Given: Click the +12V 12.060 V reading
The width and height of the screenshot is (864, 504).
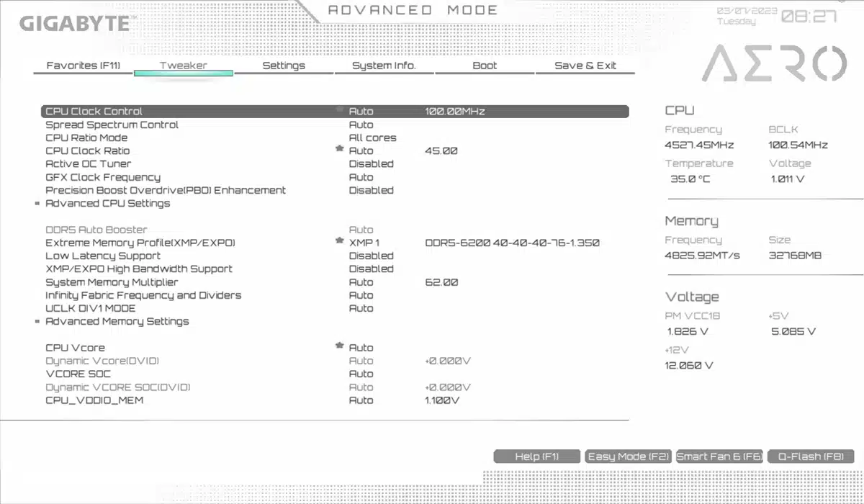Looking at the screenshot, I should (x=689, y=365).
